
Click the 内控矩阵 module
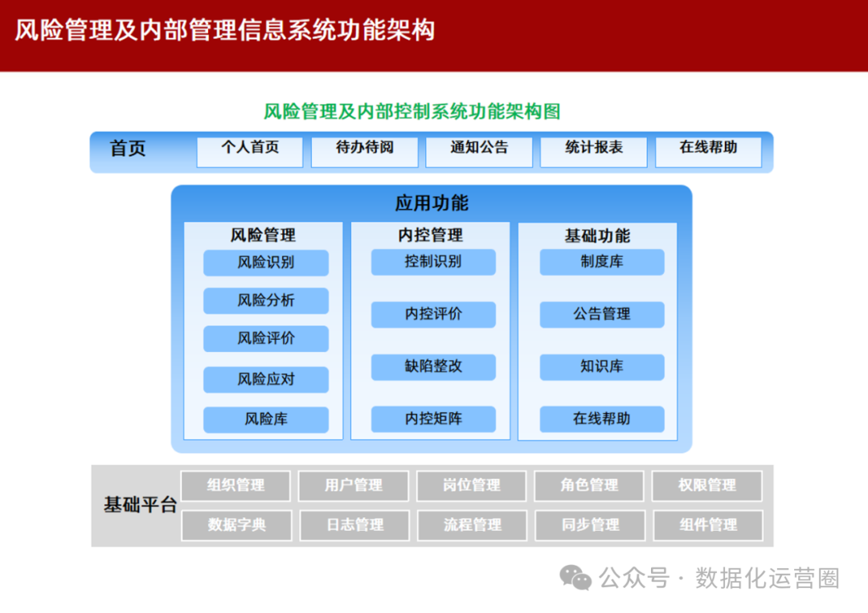(x=433, y=419)
